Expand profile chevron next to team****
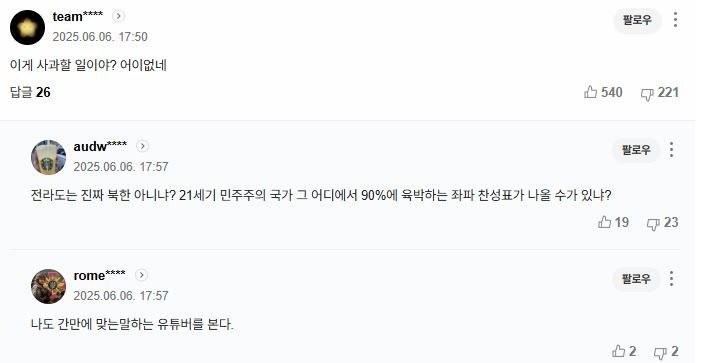 118,16
